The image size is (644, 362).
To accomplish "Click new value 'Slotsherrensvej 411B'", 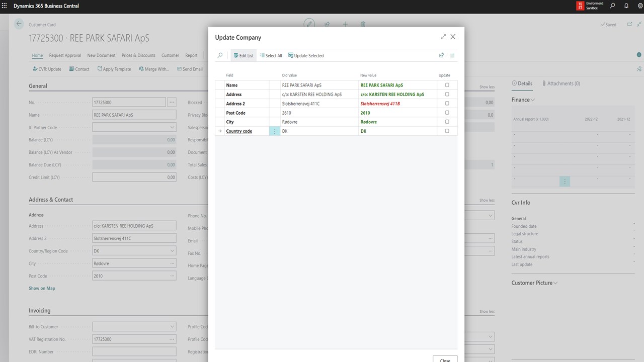I will tap(380, 104).
